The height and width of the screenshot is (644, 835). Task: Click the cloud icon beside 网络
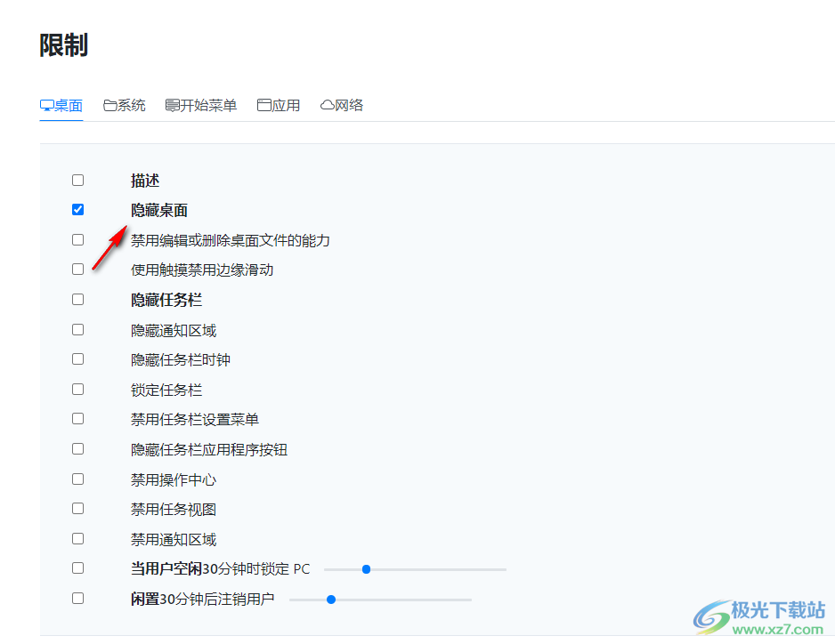pos(326,104)
